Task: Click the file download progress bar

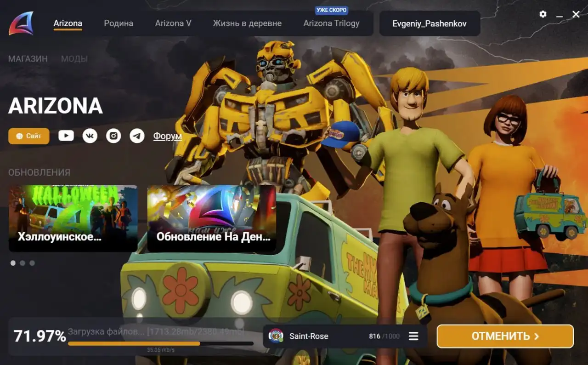Action: [161, 343]
